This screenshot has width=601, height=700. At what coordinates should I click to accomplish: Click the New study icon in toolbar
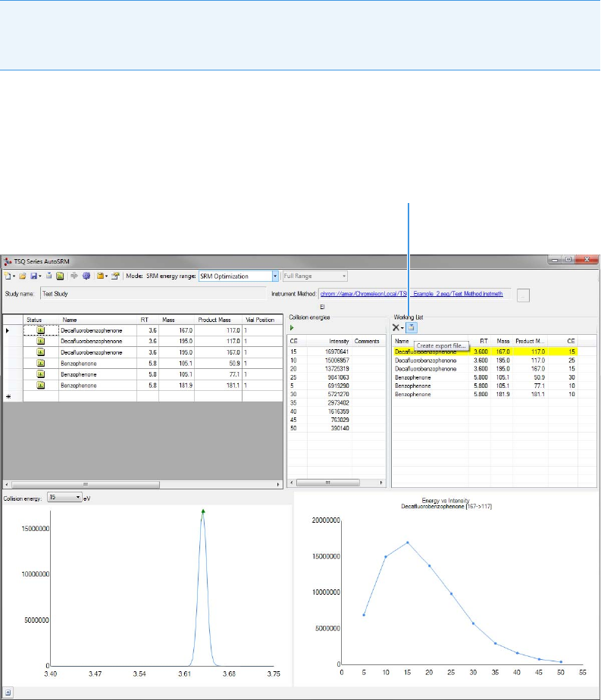point(8,277)
